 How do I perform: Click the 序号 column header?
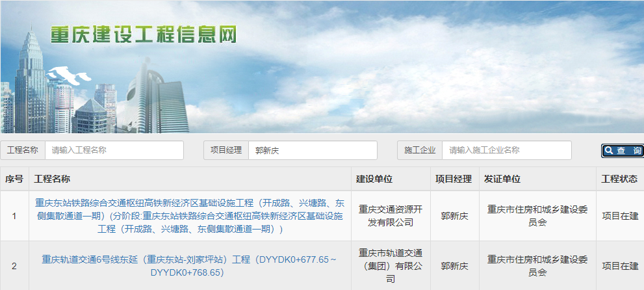[14, 179]
